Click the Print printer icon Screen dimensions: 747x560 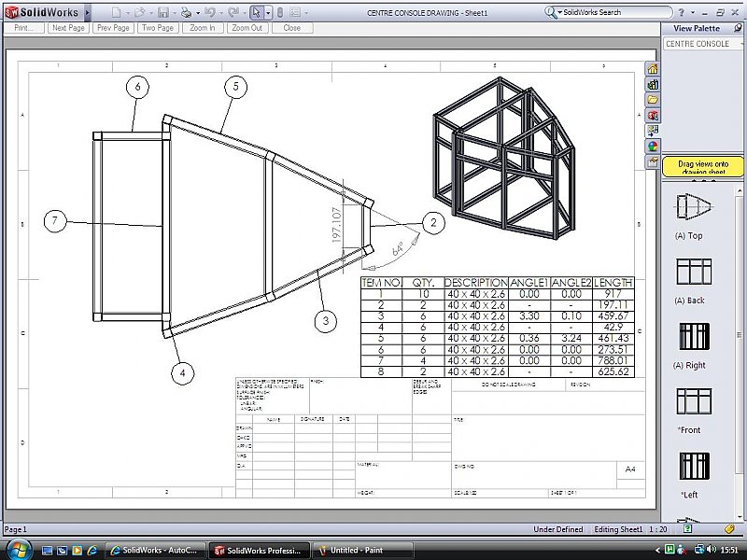point(186,13)
